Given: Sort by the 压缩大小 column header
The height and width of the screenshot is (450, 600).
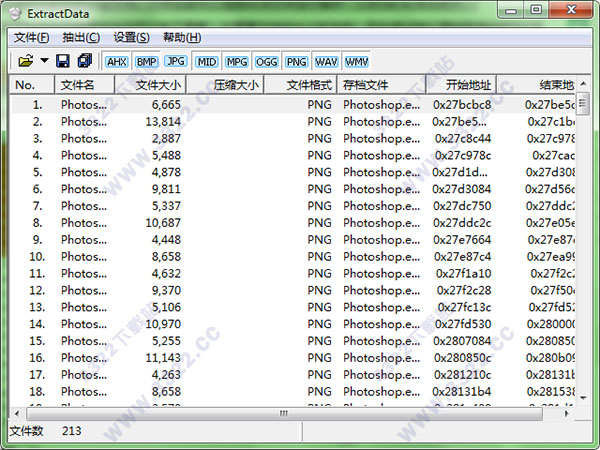Looking at the screenshot, I should coord(225,85).
